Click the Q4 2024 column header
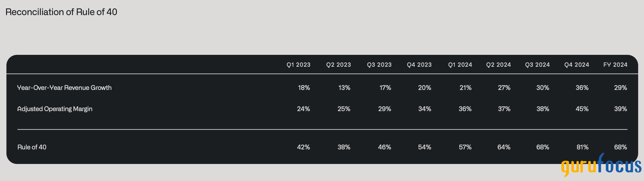 click(577, 65)
